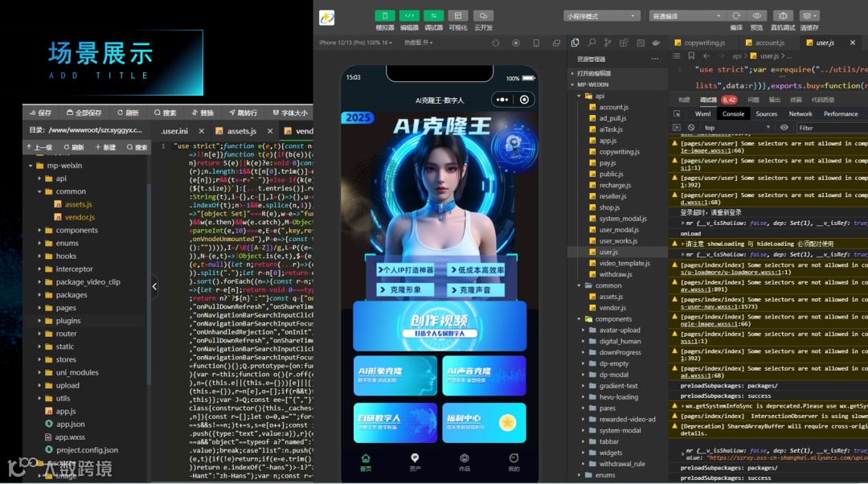Click the 编译 compile refresh icon

(736, 16)
